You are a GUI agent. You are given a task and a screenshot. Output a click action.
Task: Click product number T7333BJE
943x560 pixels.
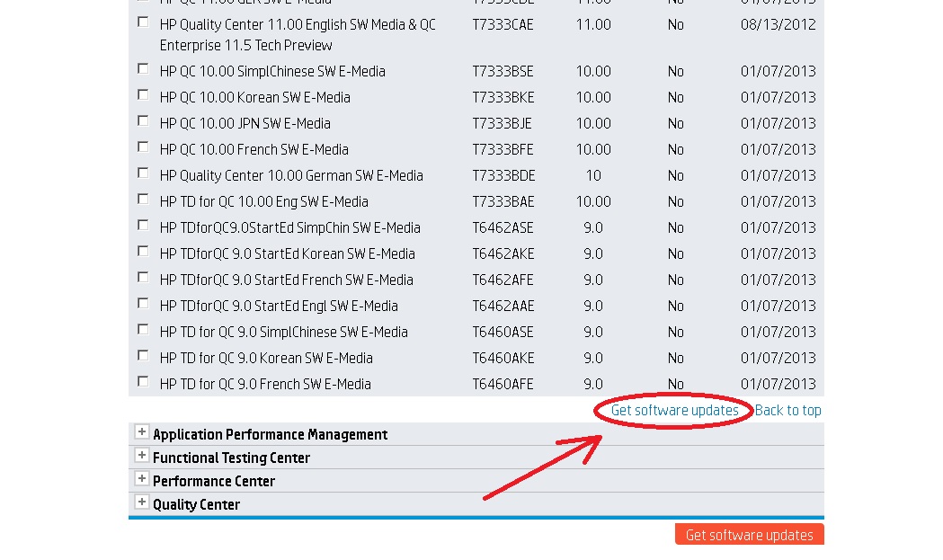[x=503, y=123]
